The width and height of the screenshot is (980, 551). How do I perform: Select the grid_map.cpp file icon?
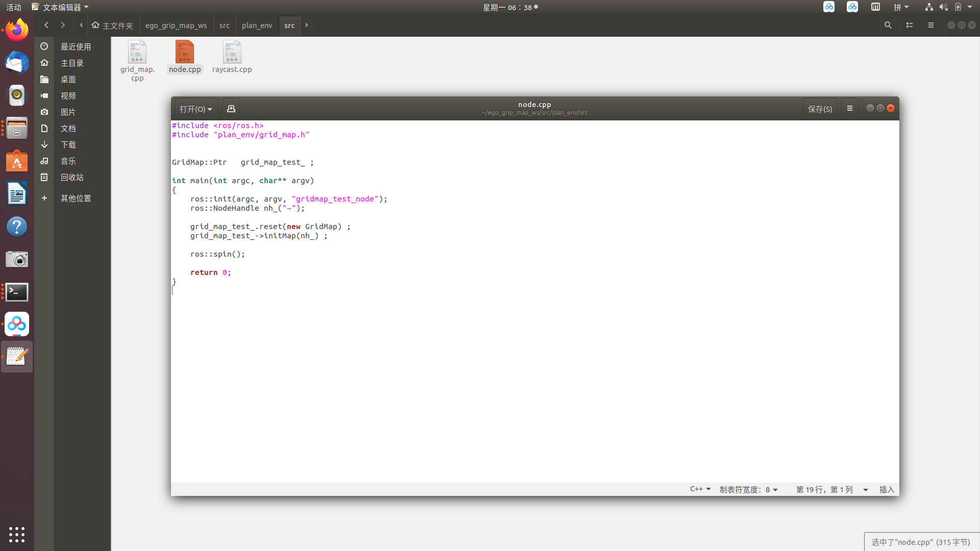point(137,53)
